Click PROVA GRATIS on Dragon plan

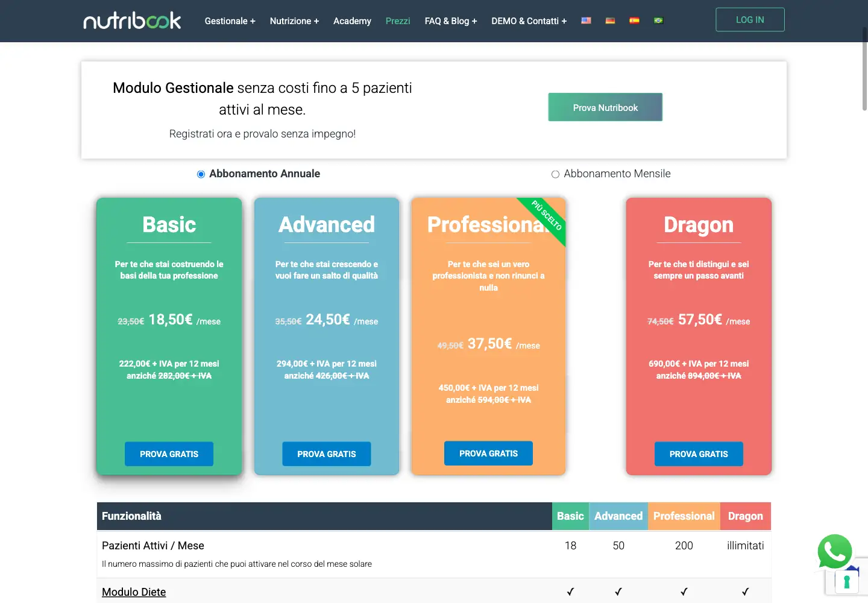tap(699, 454)
